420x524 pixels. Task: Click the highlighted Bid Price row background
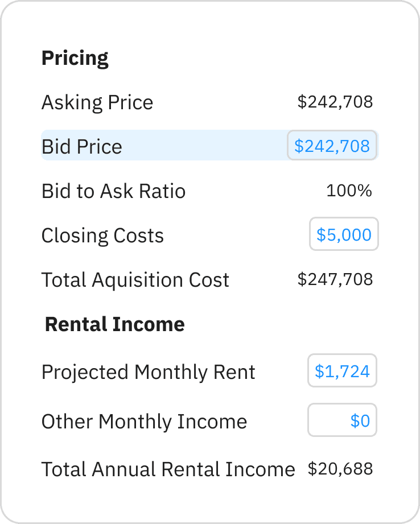pyautogui.click(x=205, y=146)
